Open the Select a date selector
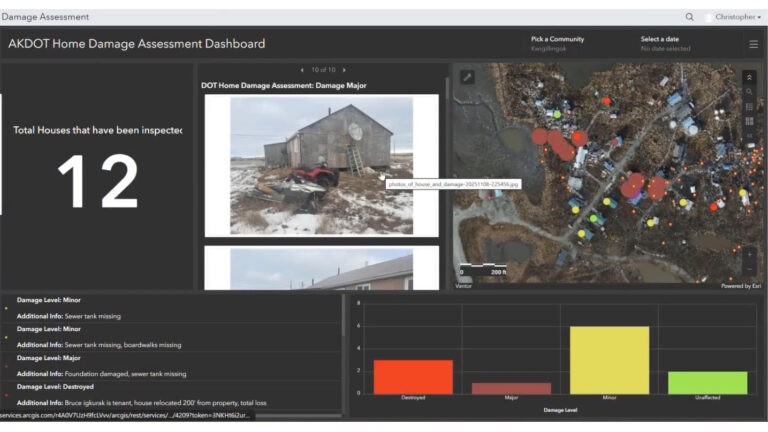 pyautogui.click(x=665, y=44)
